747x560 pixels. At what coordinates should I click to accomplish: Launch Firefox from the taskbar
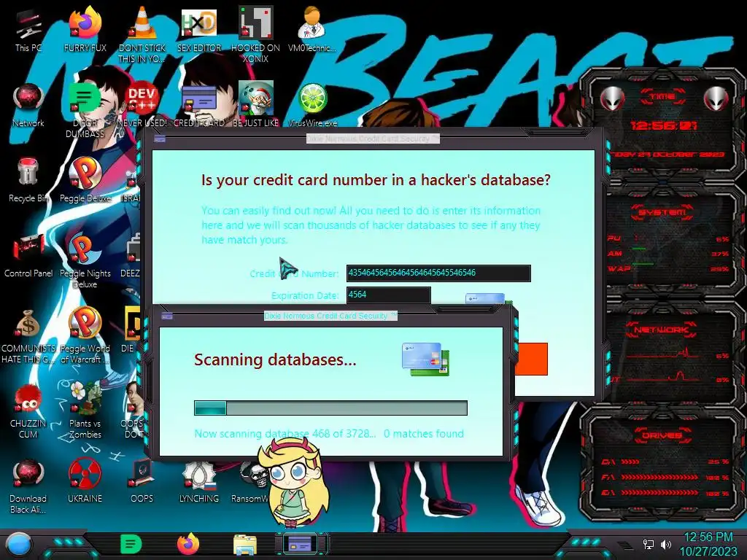(188, 544)
